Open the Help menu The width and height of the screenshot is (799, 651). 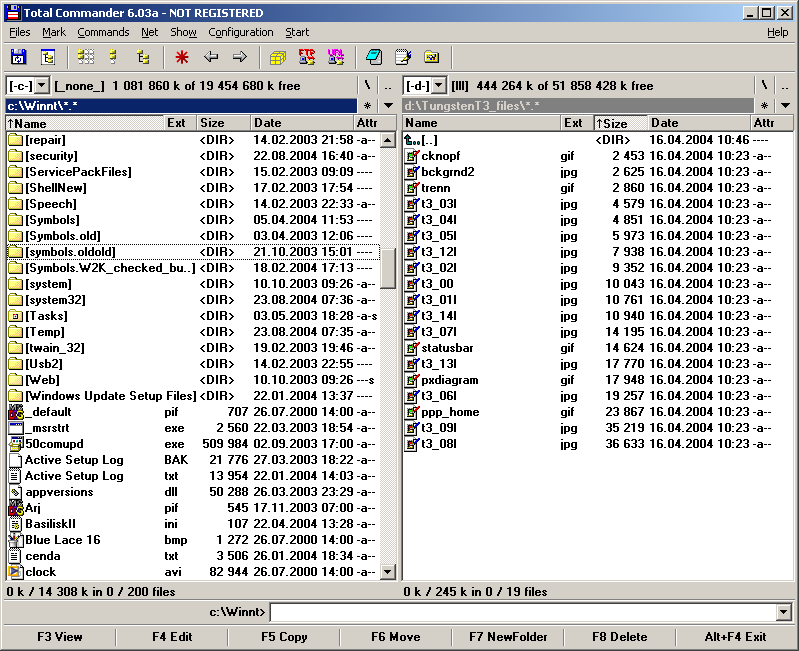(778, 32)
